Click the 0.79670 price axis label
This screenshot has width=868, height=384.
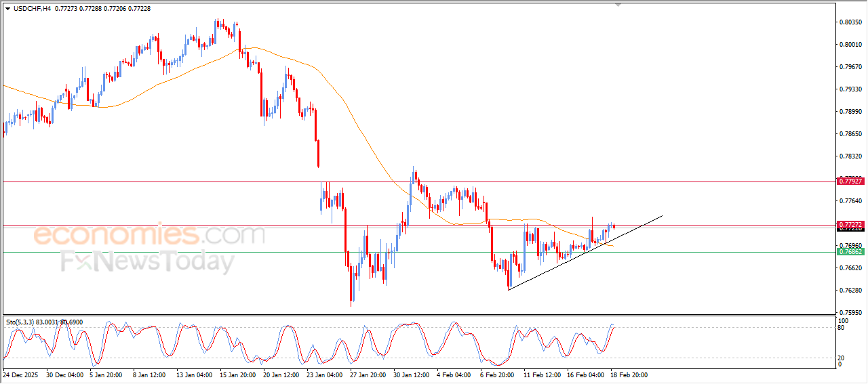point(850,67)
